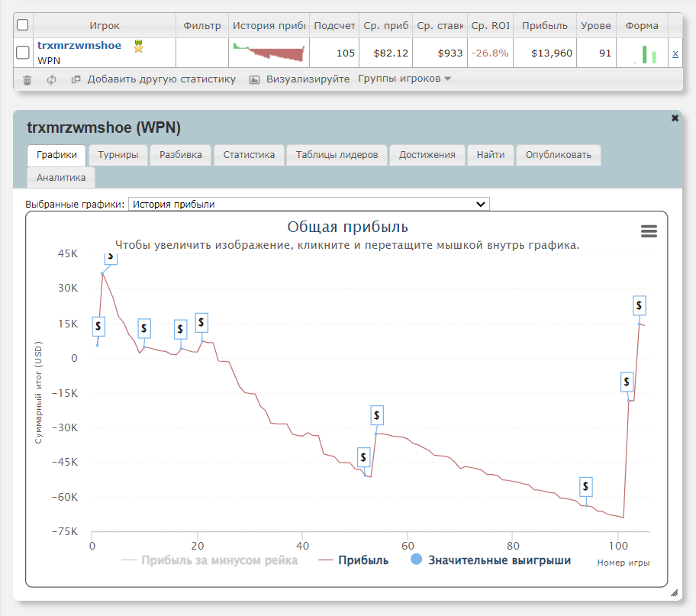Click the highest peak $ win marker
696x616 pixels.
point(111,257)
